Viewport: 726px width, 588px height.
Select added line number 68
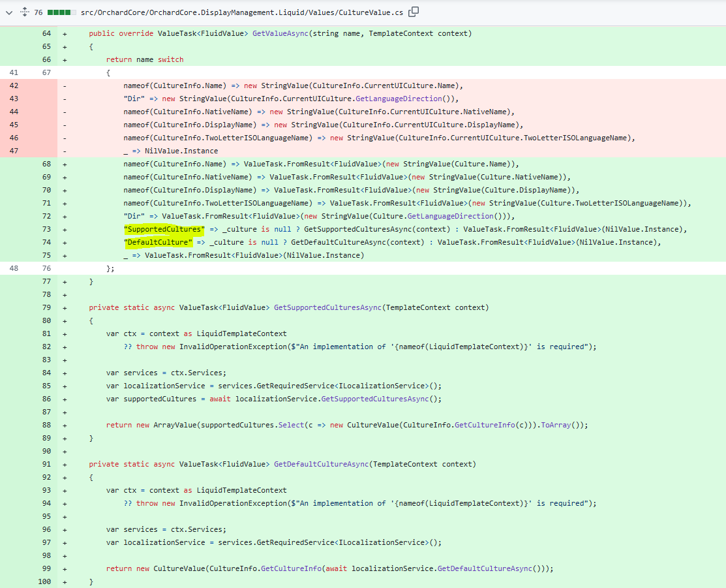pyautogui.click(x=46, y=164)
